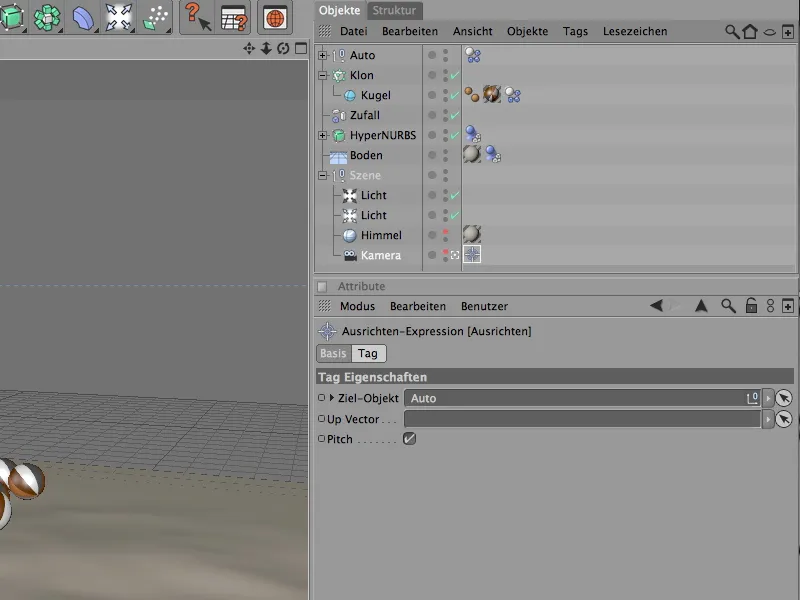
Task: Expand the Ziel-Objekt disclosure triangle
Action: 332,398
